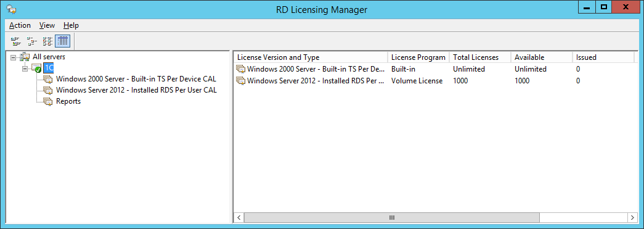This screenshot has height=229, width=644.
Task: Select the Small Icons view toolbar button
Action: click(x=31, y=41)
